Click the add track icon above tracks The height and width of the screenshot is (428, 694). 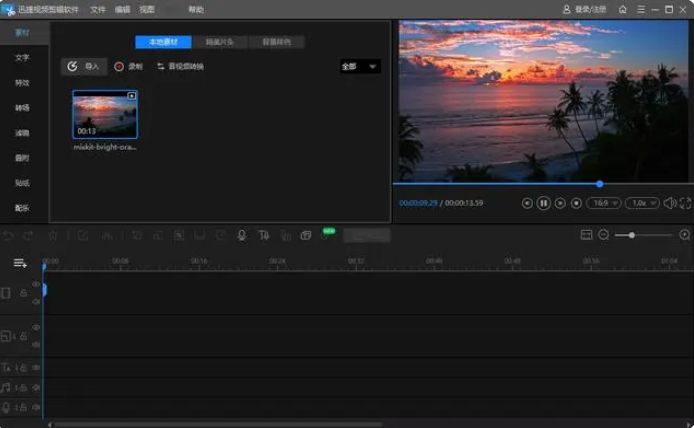tap(20, 263)
